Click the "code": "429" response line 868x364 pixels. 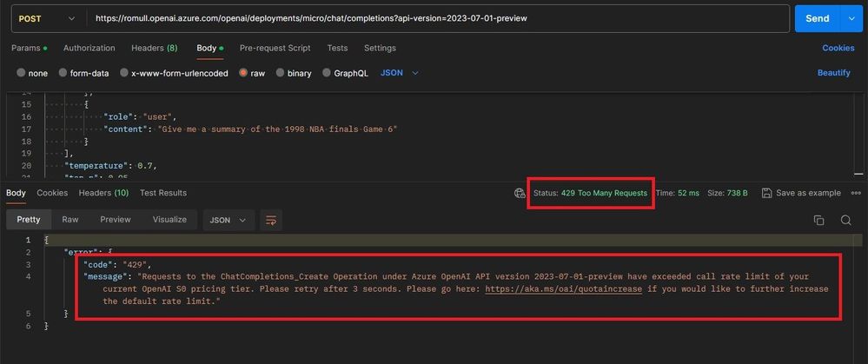[x=116, y=264]
